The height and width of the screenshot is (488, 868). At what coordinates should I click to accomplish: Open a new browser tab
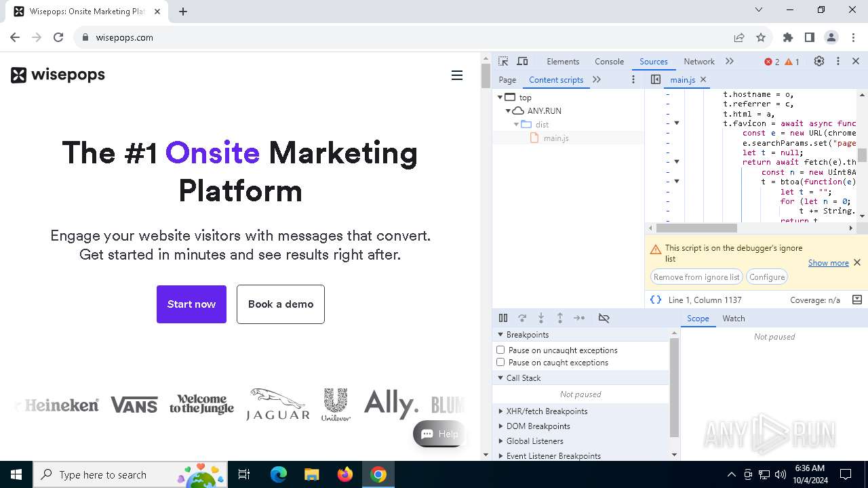click(x=183, y=11)
